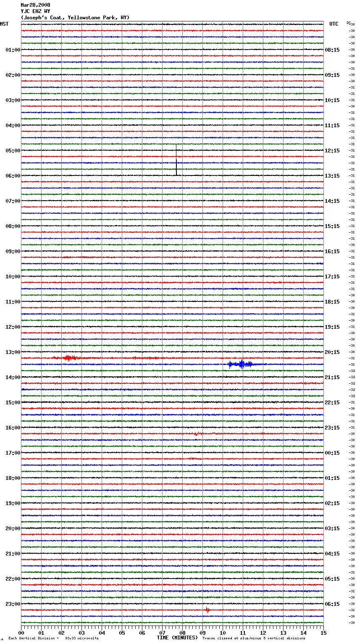Select the 01:00 MST time label

coord(13,50)
